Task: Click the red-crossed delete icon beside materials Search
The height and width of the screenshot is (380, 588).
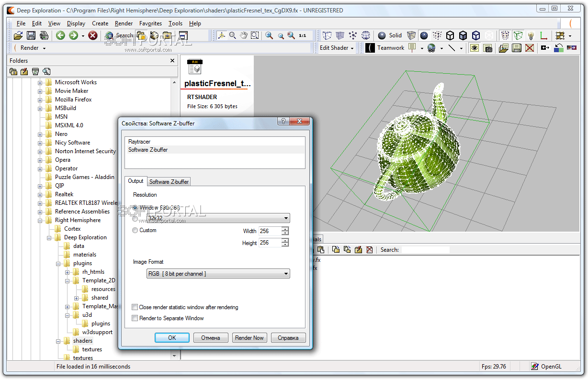Action: coord(369,250)
